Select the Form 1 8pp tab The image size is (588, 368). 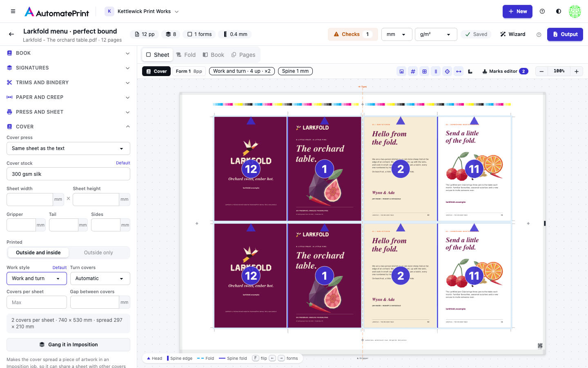point(189,71)
